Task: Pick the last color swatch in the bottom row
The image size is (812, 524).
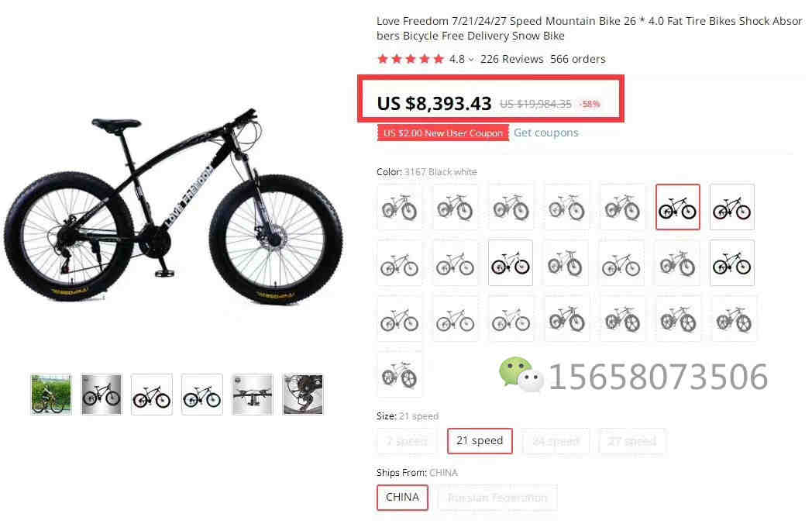Action: point(399,374)
